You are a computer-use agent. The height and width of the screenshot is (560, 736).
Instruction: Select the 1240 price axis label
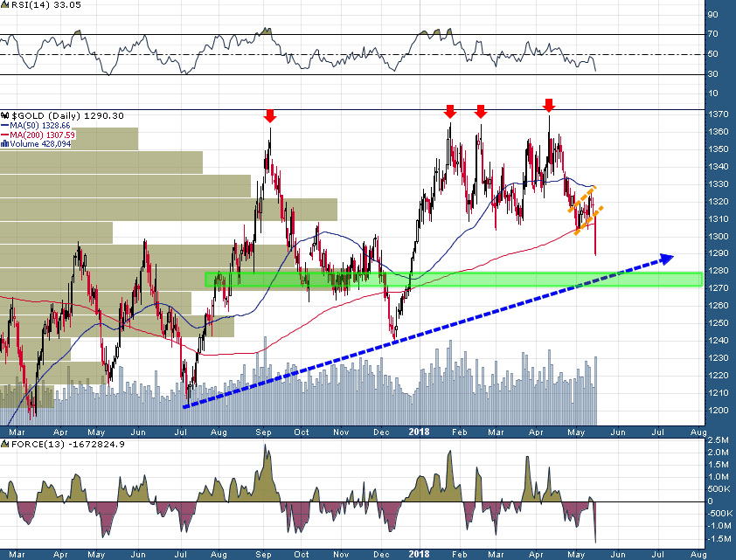719,341
